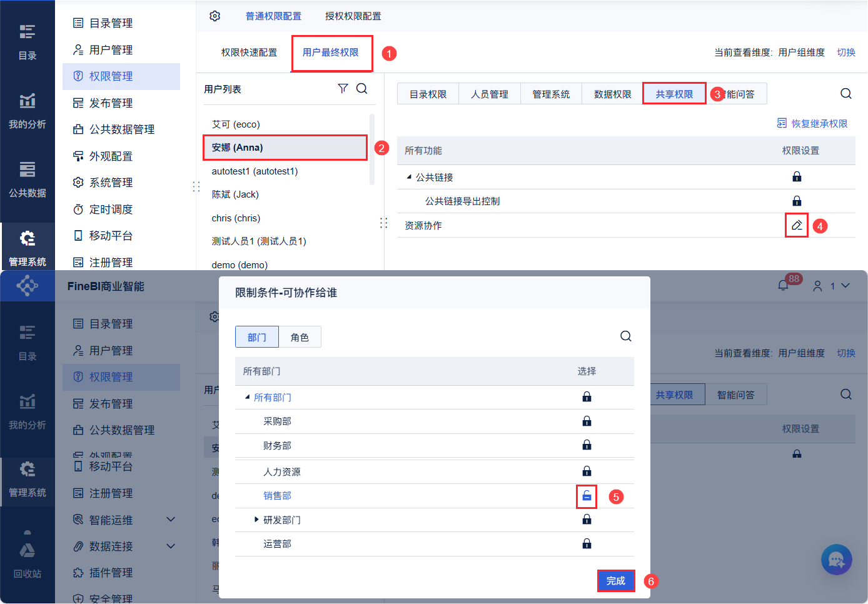The width and height of the screenshot is (868, 604).
Task: Select the 角色 tab in the dialog
Action: tap(300, 337)
